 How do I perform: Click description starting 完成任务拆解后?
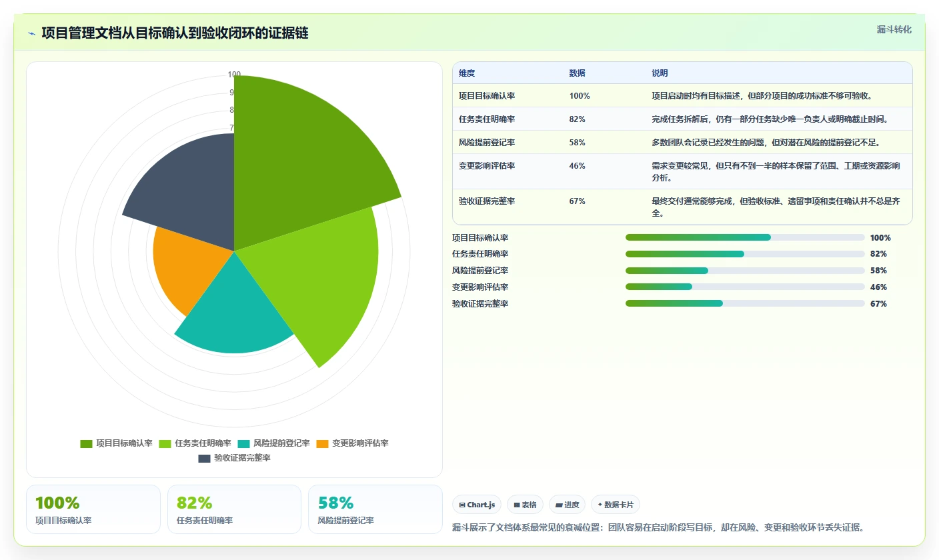click(770, 119)
